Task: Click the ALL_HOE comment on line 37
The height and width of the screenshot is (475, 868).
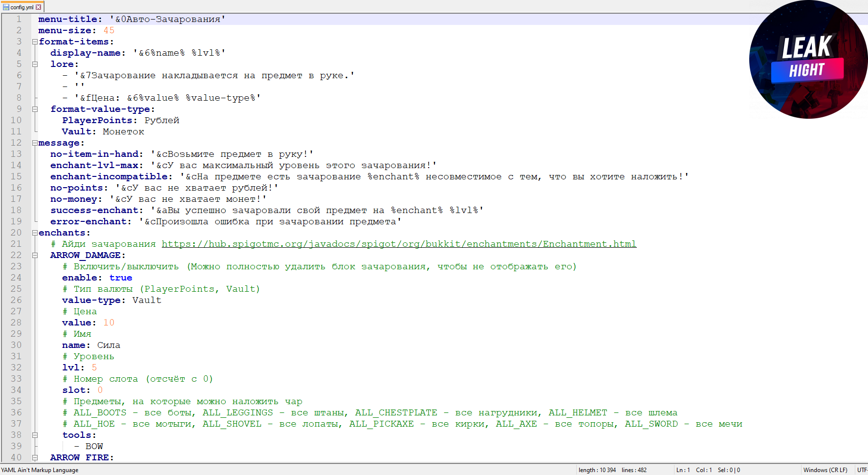Action: pyautogui.click(x=402, y=424)
